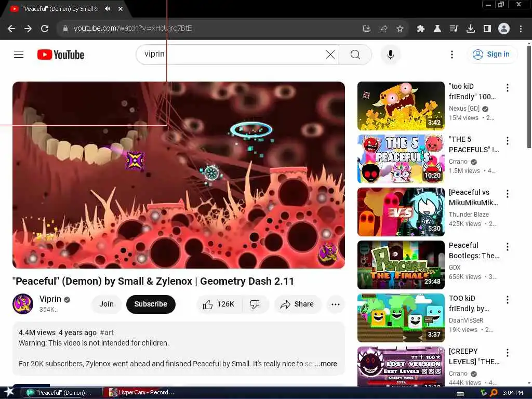Click the taskbar clock showing 3:04 PM
The image size is (532, 399).
pyautogui.click(x=513, y=393)
